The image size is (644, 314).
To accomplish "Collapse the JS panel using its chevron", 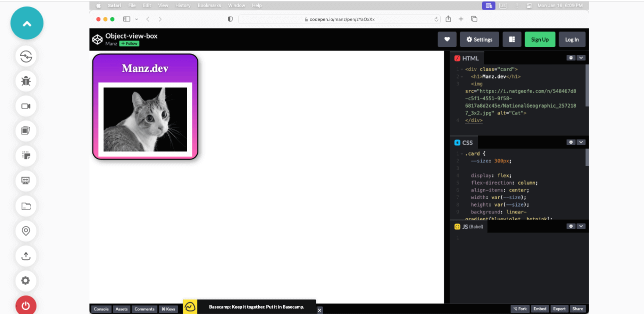I will [x=581, y=226].
